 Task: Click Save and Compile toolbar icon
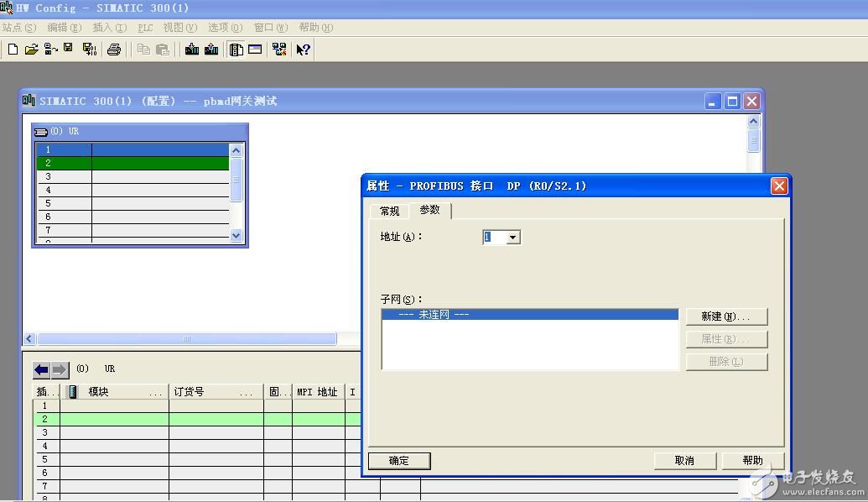pos(89,50)
